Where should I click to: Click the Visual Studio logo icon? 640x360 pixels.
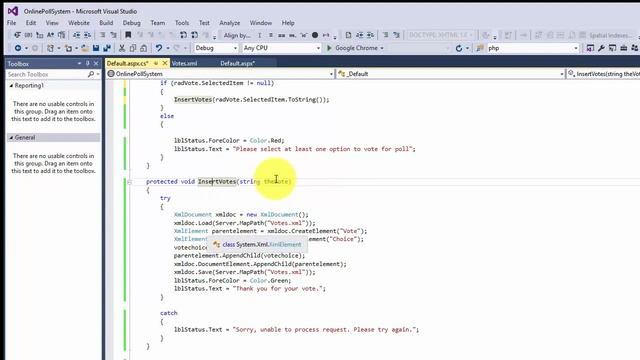(x=13, y=11)
